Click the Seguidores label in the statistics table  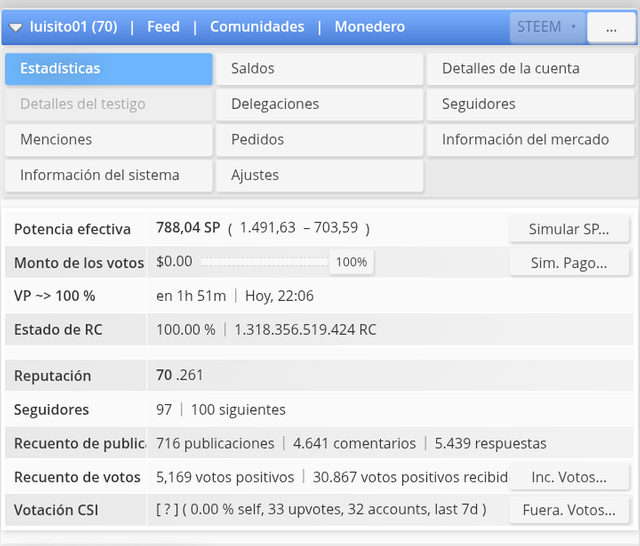click(51, 410)
